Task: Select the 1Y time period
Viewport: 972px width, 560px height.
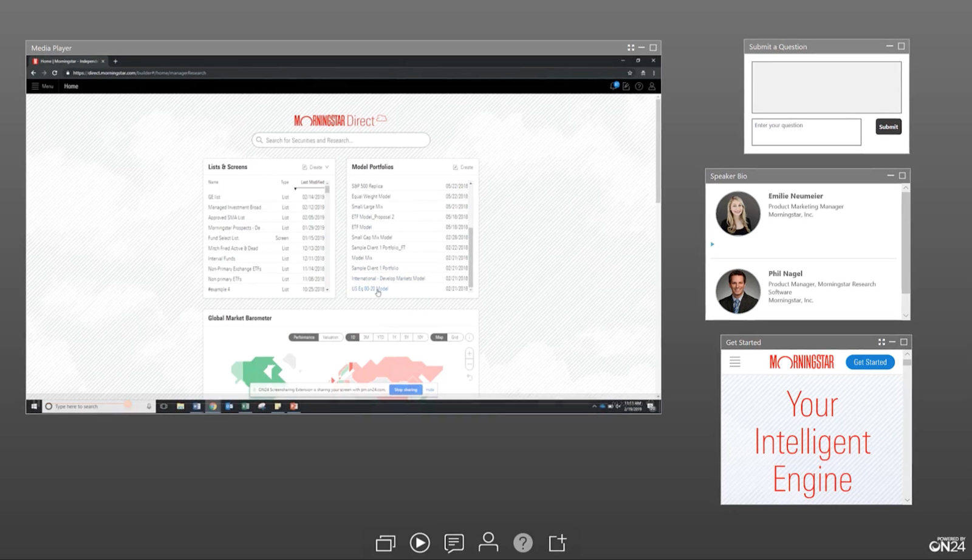Action: click(394, 337)
